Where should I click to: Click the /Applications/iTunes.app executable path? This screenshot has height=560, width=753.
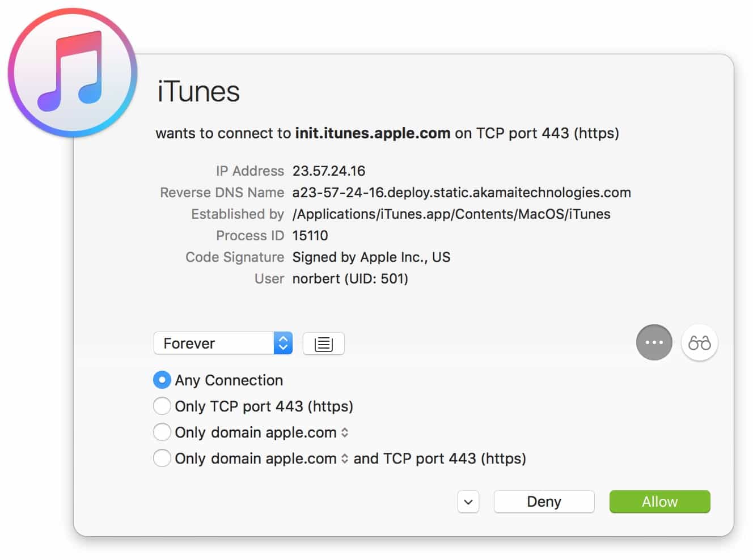coord(451,214)
